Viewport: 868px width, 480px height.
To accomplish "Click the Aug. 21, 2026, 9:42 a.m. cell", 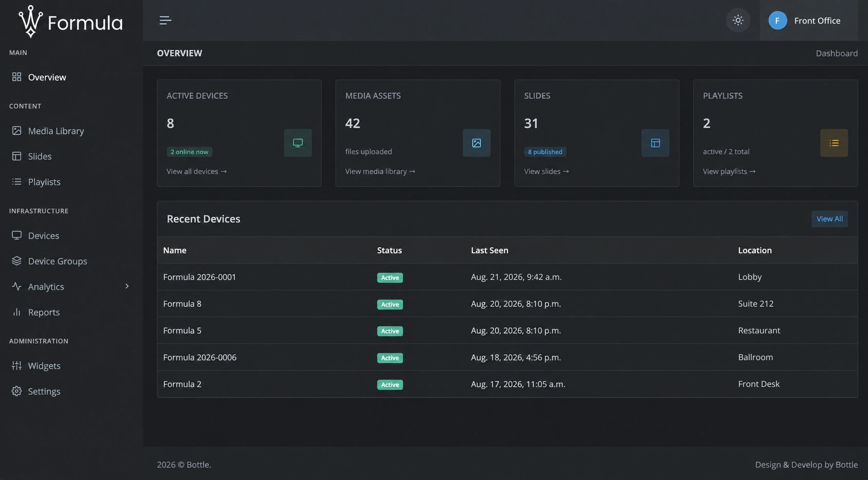I will tap(516, 277).
